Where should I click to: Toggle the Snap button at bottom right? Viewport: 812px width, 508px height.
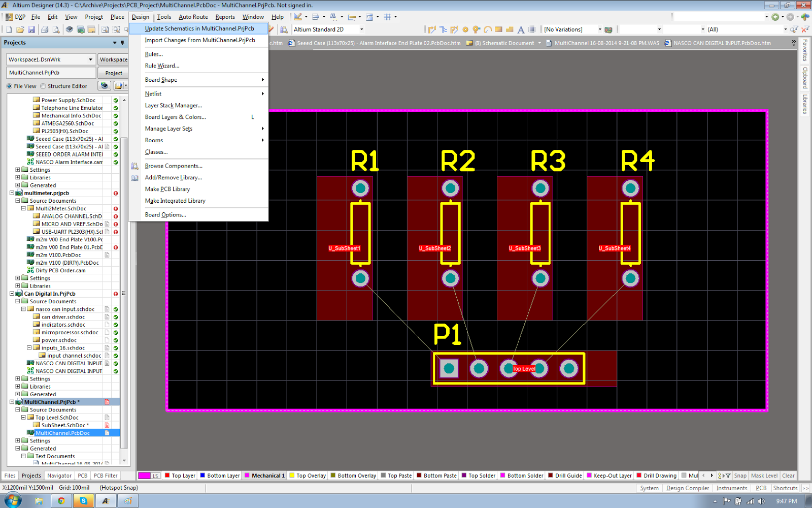coord(740,475)
